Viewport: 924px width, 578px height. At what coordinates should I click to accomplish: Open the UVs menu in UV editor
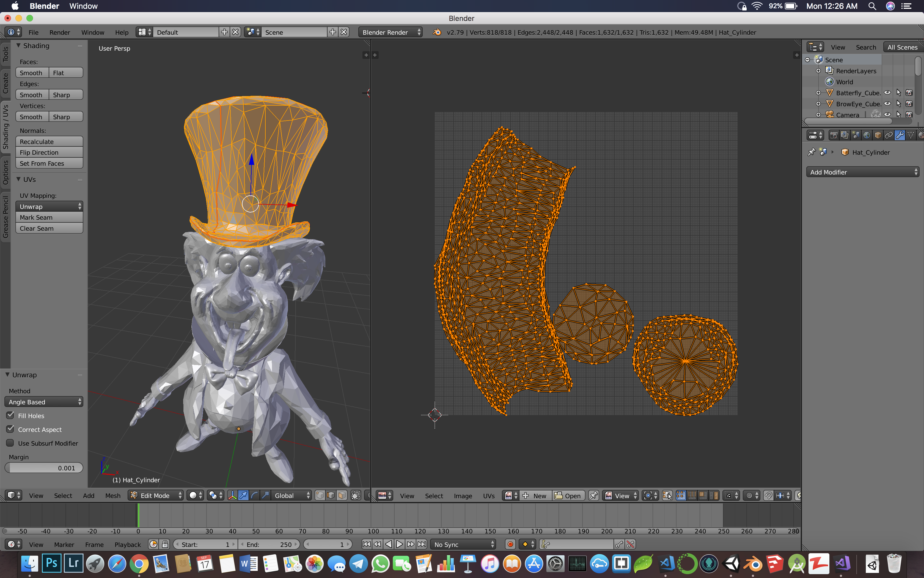click(489, 496)
